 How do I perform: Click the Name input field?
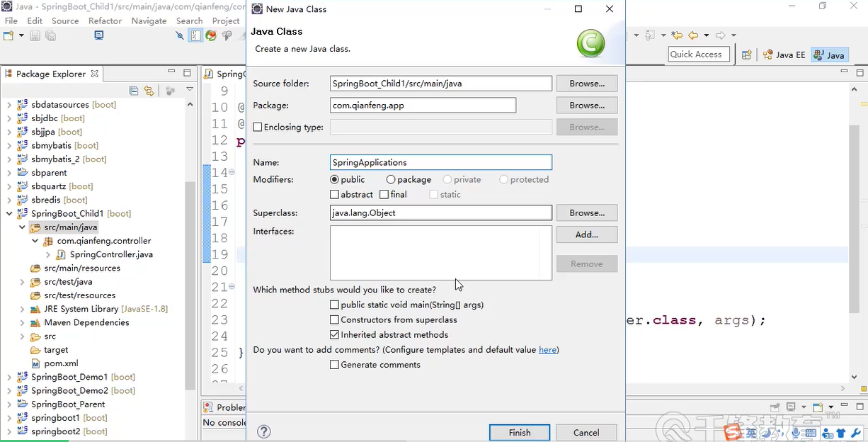pos(441,162)
